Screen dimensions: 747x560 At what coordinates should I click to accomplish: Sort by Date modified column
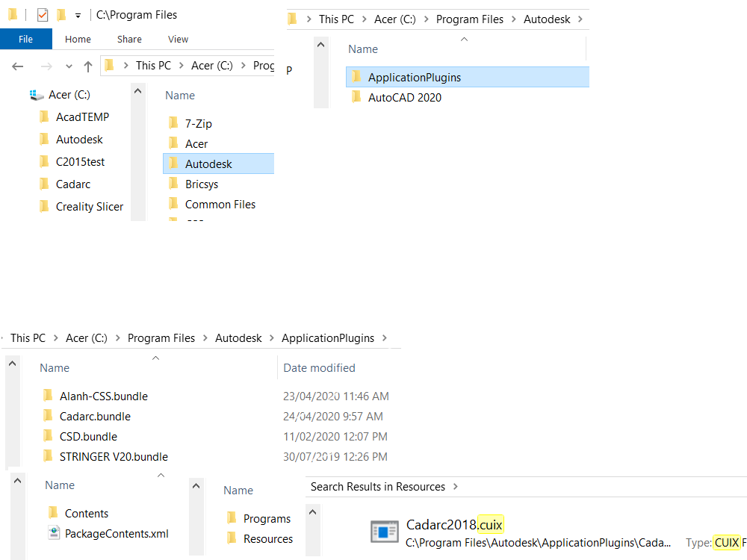point(319,367)
